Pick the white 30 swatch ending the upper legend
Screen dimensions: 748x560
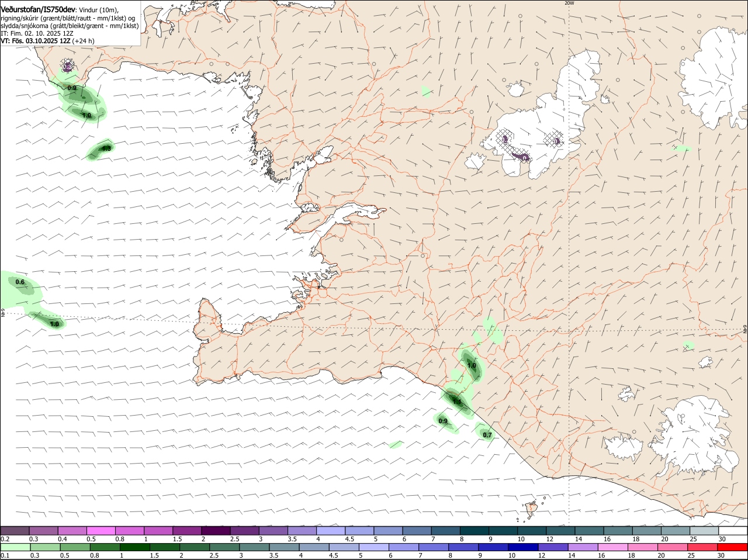coord(733,531)
